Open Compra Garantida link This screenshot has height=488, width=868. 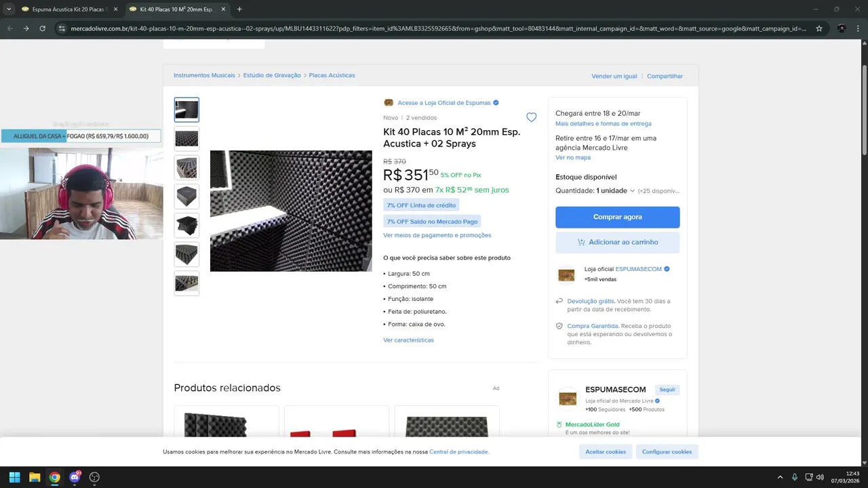pos(593,326)
